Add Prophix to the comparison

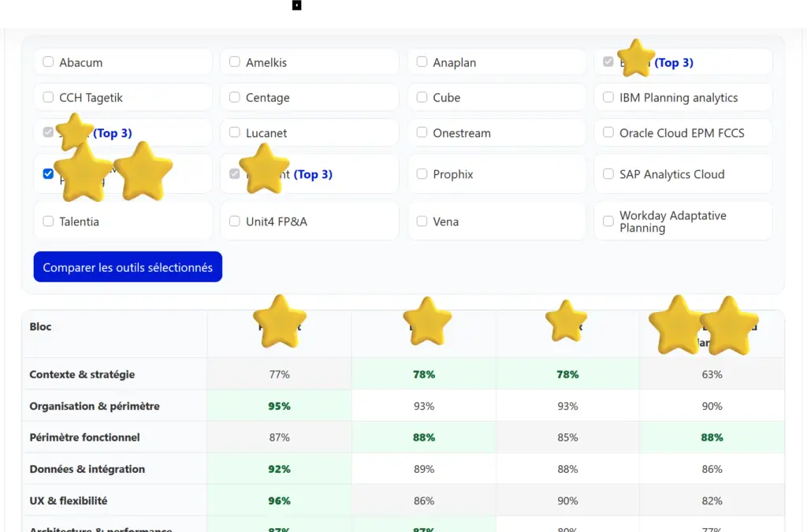(422, 174)
